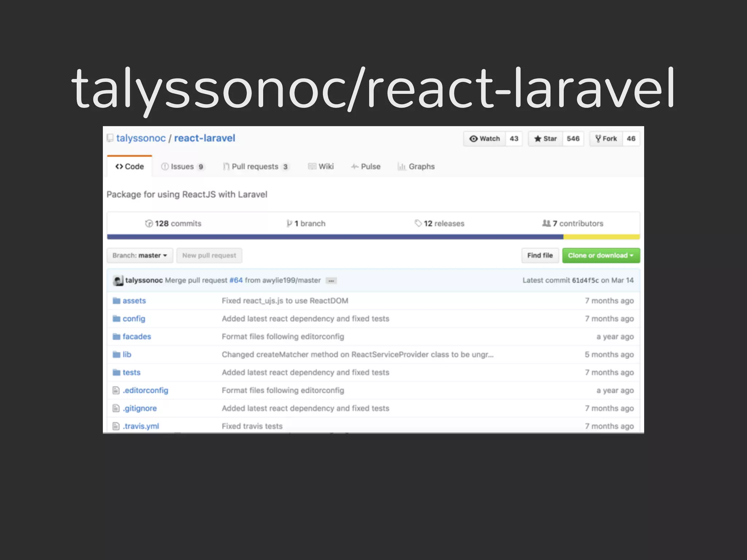Go to the Wiki tab
747x560 pixels.
point(321,167)
